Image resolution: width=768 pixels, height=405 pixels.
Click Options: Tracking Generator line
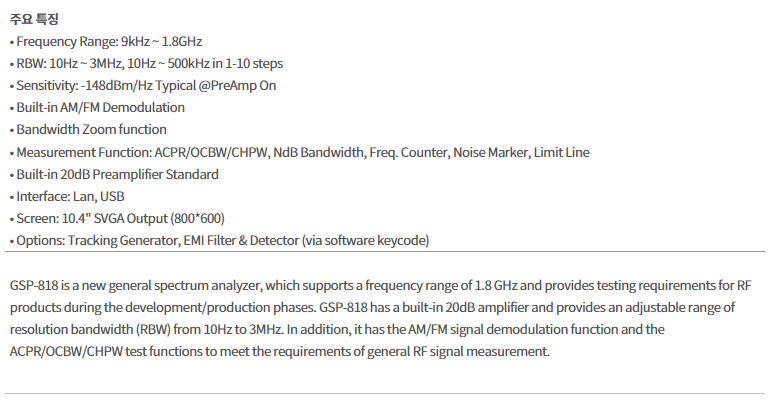tap(219, 241)
